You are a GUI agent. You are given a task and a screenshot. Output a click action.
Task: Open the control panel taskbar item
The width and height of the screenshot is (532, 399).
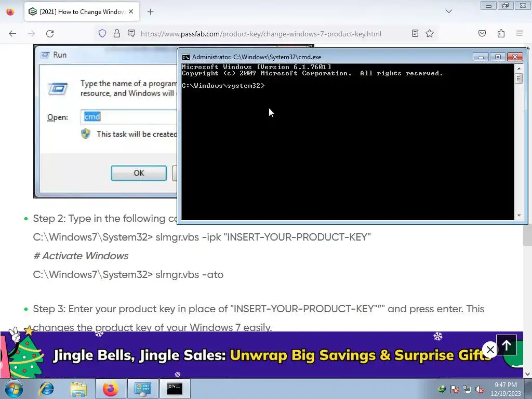pyautogui.click(x=142, y=389)
